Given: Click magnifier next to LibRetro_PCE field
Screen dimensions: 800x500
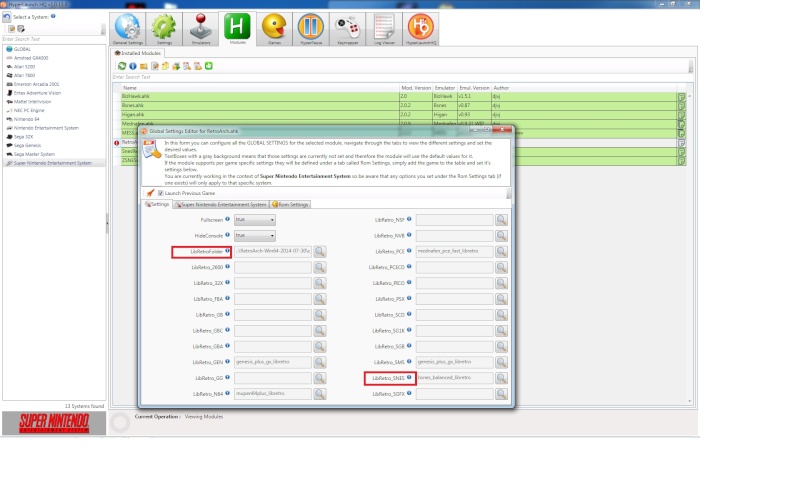Looking at the screenshot, I should (x=502, y=251).
